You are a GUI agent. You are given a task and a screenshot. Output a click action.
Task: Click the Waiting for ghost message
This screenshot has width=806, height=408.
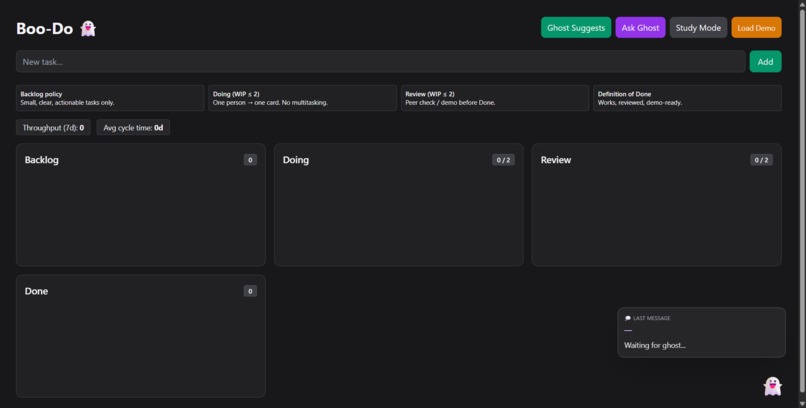coord(654,345)
